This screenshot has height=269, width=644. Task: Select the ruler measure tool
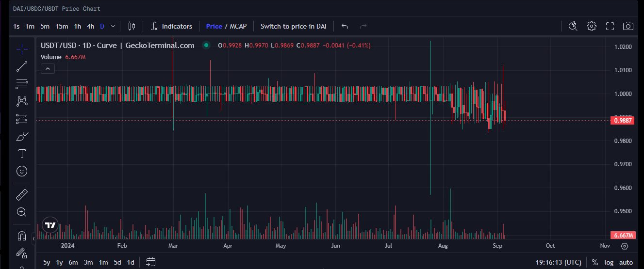[x=22, y=195]
